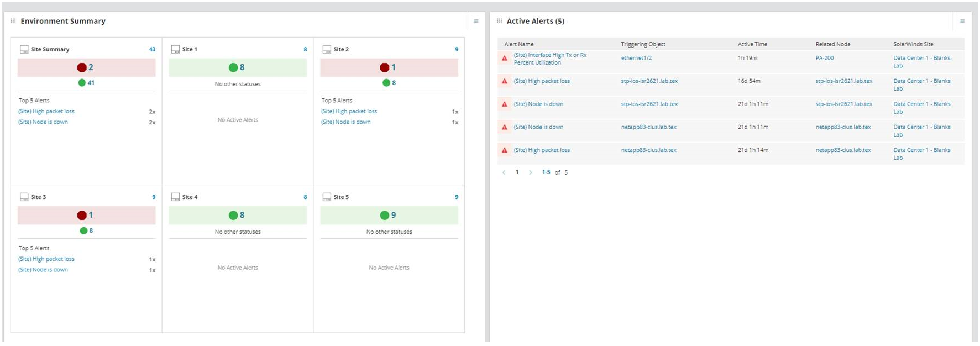Click warning icon of stp-ios Node is down alert
The height and width of the screenshot is (346, 980).
click(505, 104)
